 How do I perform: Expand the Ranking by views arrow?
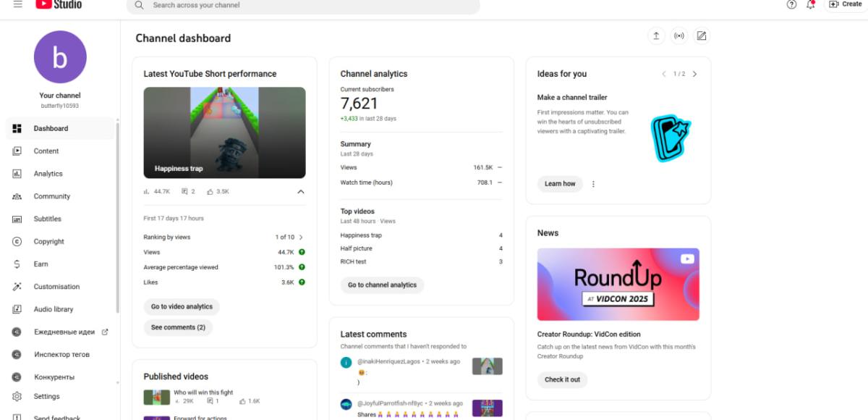click(301, 237)
